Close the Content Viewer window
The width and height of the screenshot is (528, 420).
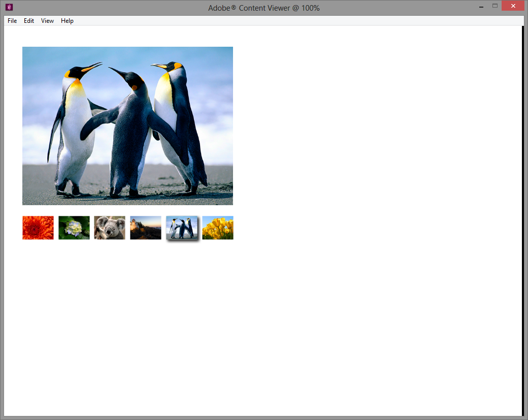point(513,6)
